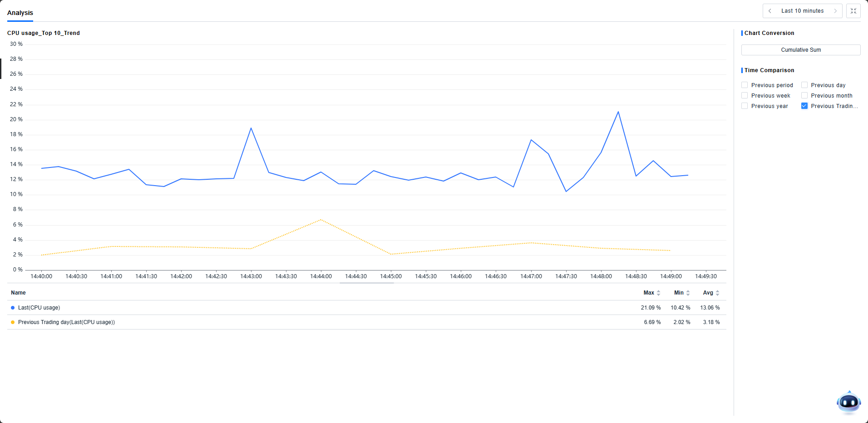Click the next time range arrow
Viewport: 868px width, 423px height.
click(835, 11)
